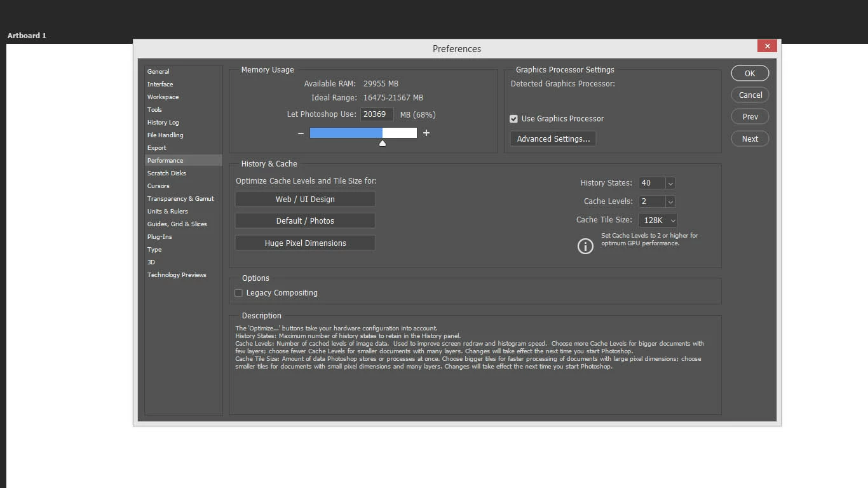Screen dimensions: 868x488
Task: Choose Default / Photos cache optimization
Action: 305,221
